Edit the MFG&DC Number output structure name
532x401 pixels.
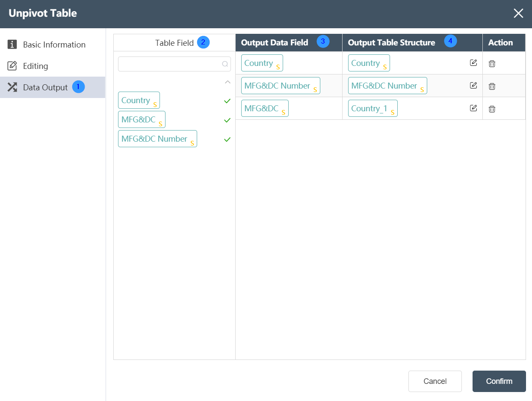(x=473, y=86)
